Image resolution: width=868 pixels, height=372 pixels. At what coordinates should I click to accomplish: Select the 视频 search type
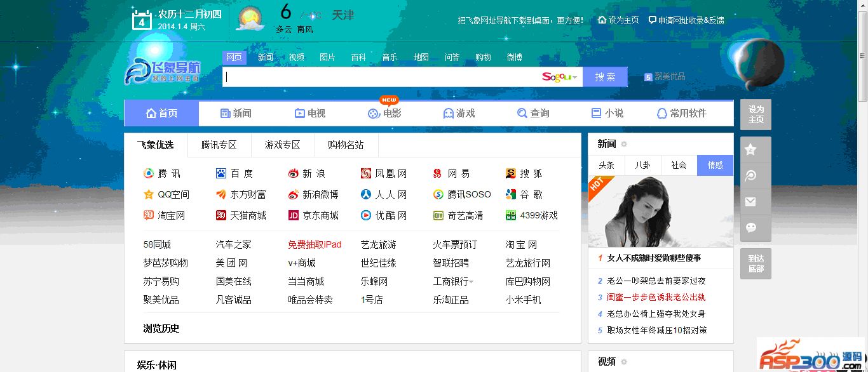point(297,57)
